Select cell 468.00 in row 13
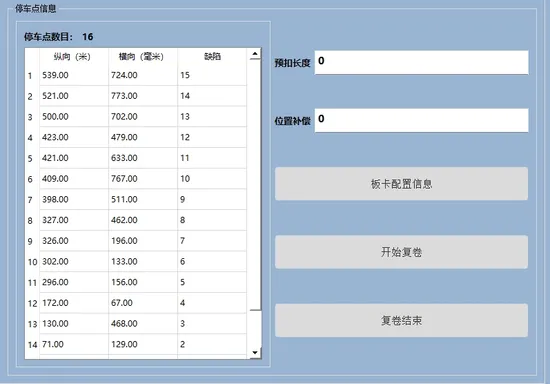Screen dimensions: 550x384 (x=143, y=323)
